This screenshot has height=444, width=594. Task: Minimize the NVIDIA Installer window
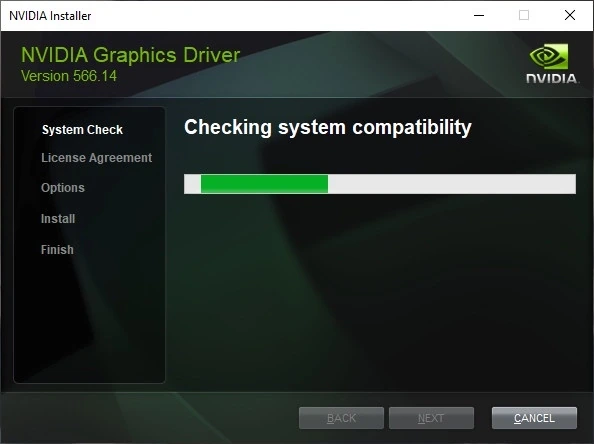click(x=479, y=16)
